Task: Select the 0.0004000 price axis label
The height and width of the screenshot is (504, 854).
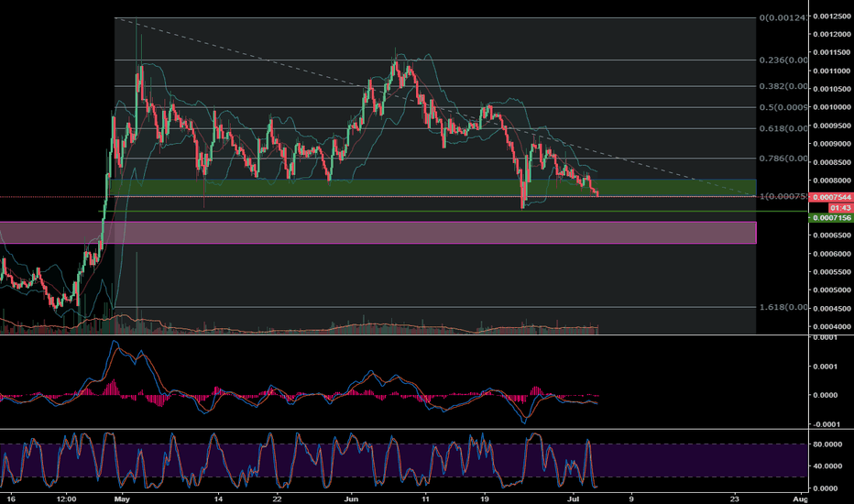Action: tap(832, 326)
